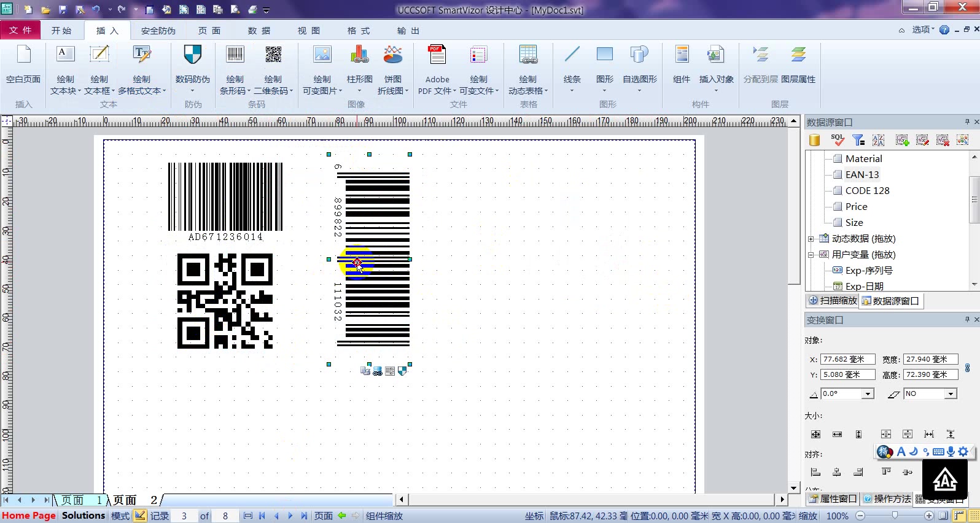Click the draw text block (绘制文本块) tool
Image resolution: width=980 pixels, height=523 pixels.
click(65, 69)
